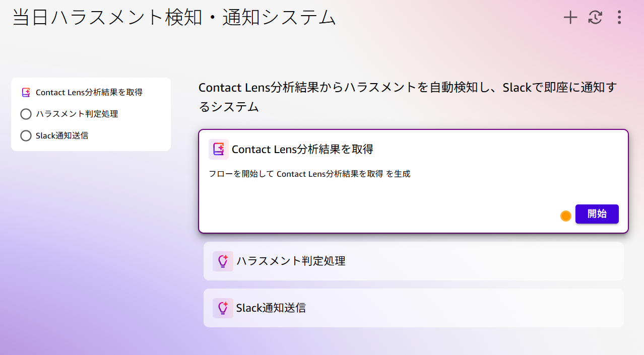
Task: Click the book icon beside Contact Lens分析結果を取得 in sidebar
Action: click(x=25, y=92)
